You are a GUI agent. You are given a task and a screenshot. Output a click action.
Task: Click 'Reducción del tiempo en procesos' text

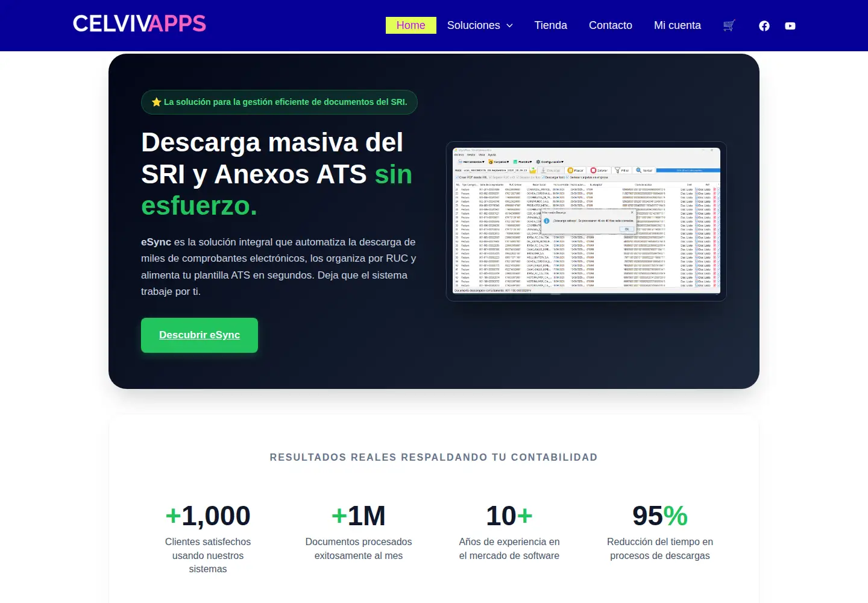click(x=660, y=549)
